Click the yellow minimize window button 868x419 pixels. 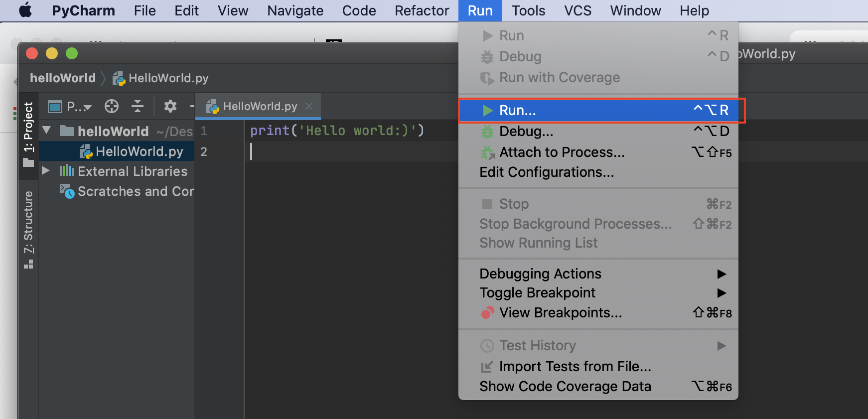tap(52, 53)
